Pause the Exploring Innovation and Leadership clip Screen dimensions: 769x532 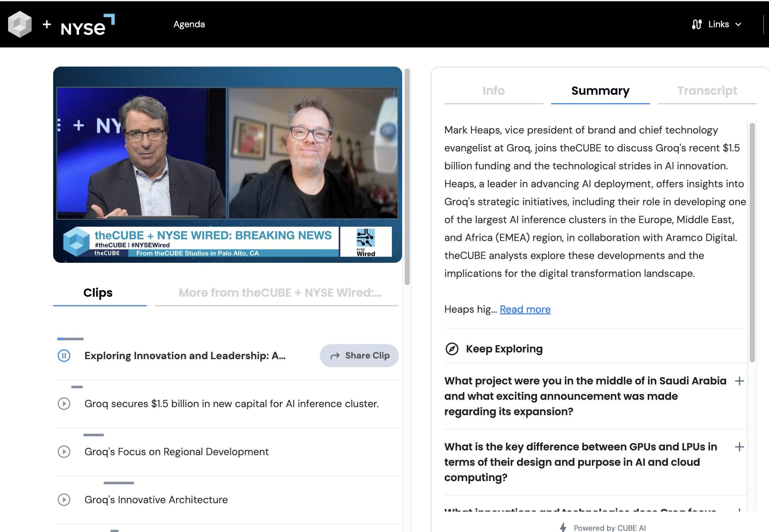click(64, 356)
